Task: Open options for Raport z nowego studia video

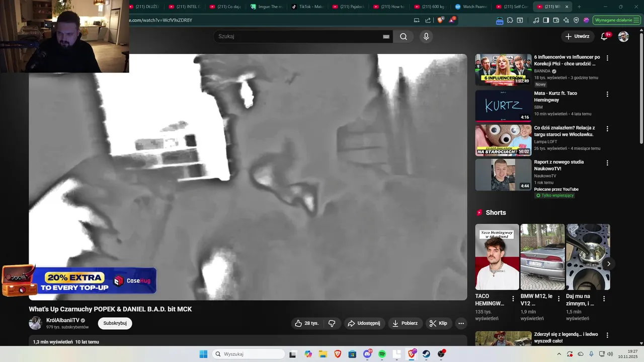Action: click(607, 163)
